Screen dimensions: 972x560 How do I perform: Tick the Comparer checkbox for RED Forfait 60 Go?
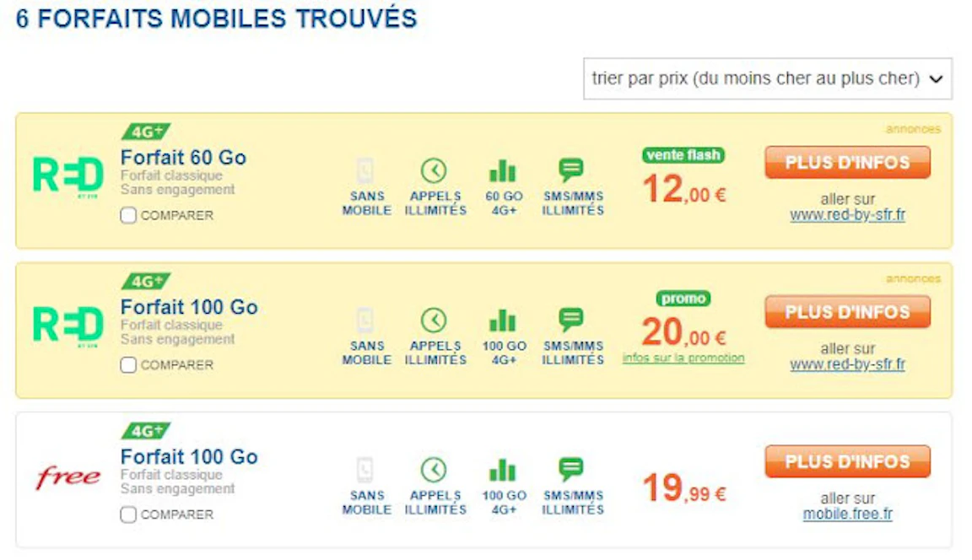click(x=128, y=216)
